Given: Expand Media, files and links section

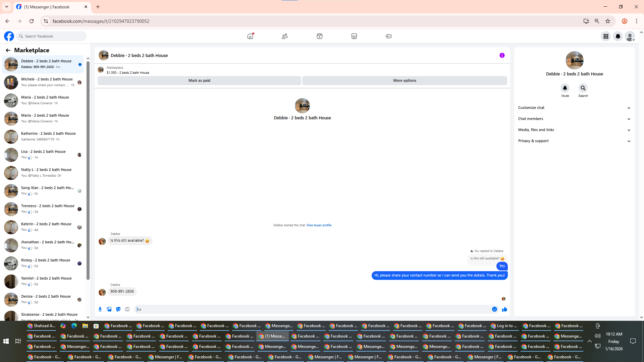Looking at the screenshot, I should [574, 130].
